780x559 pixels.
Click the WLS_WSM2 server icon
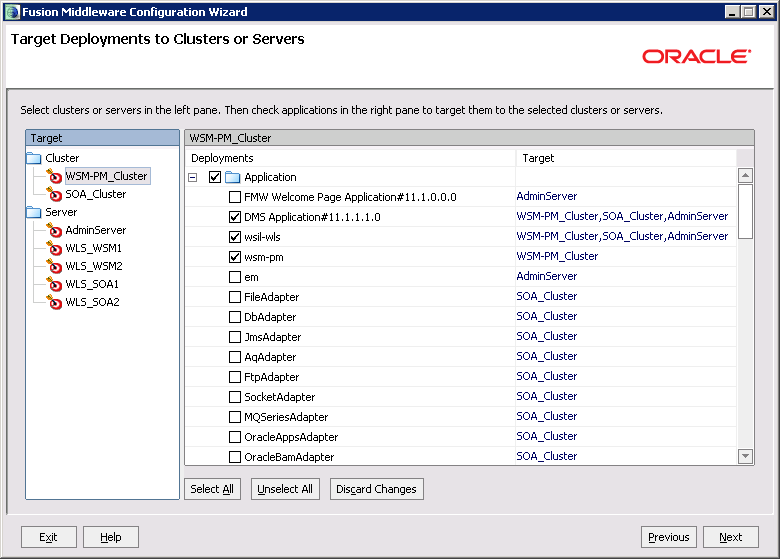[54, 267]
